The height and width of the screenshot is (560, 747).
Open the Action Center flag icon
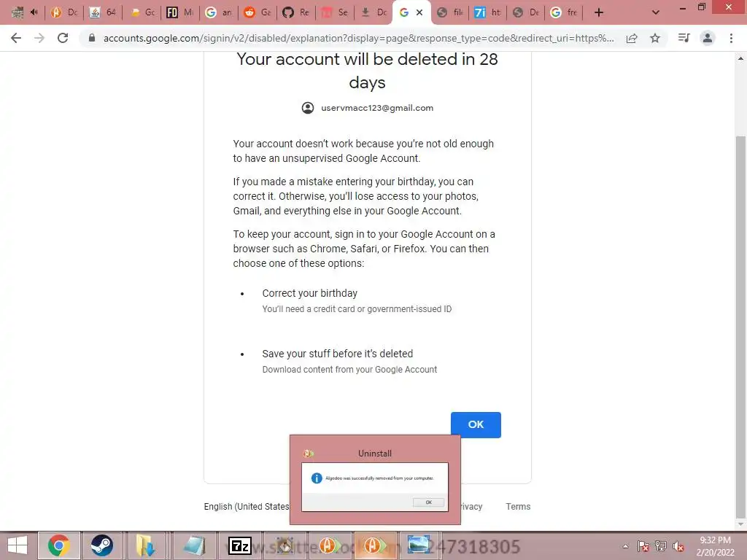[643, 546]
